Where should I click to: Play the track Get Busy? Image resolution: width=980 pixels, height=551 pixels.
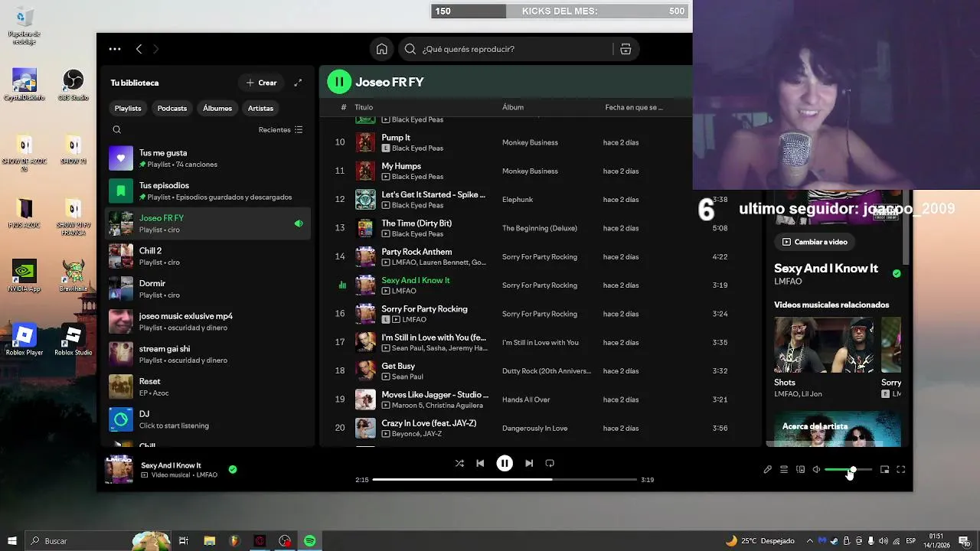[398, 366]
